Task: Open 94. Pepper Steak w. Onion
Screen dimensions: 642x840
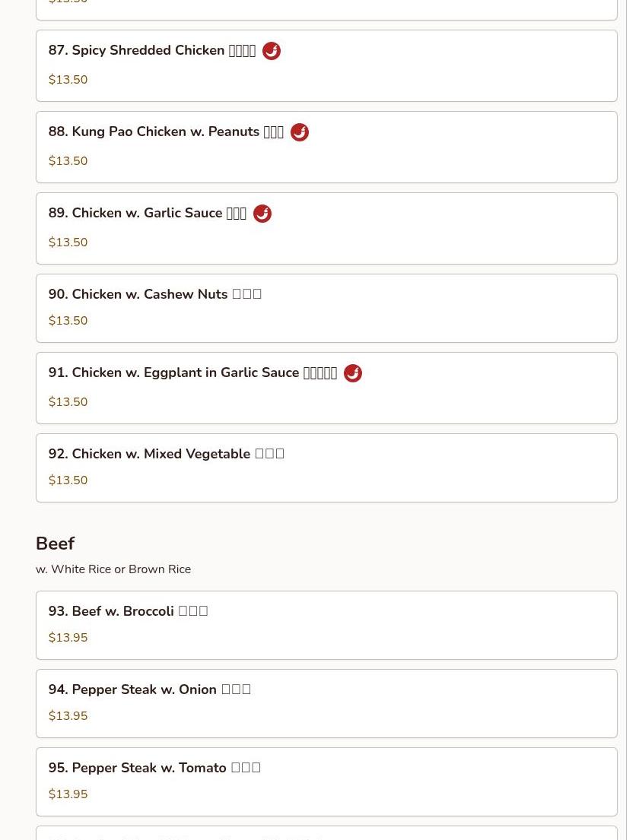Action: (326, 704)
